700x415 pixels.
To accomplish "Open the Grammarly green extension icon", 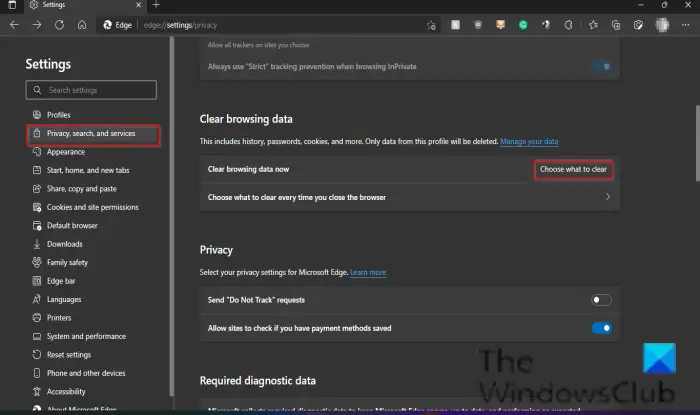I will tap(523, 25).
